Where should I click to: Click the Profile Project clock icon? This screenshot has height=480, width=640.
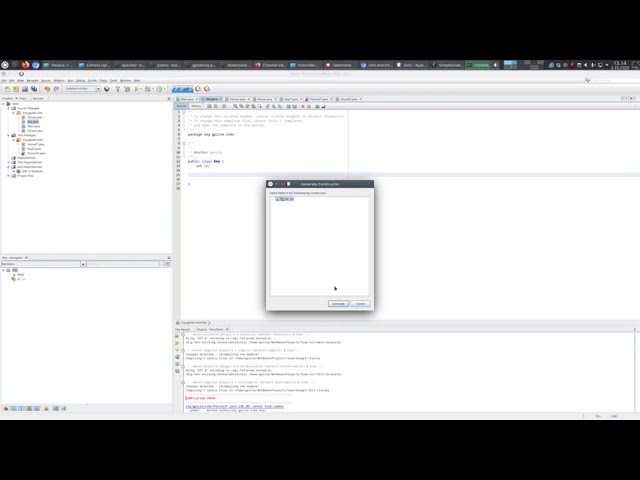click(x=160, y=89)
